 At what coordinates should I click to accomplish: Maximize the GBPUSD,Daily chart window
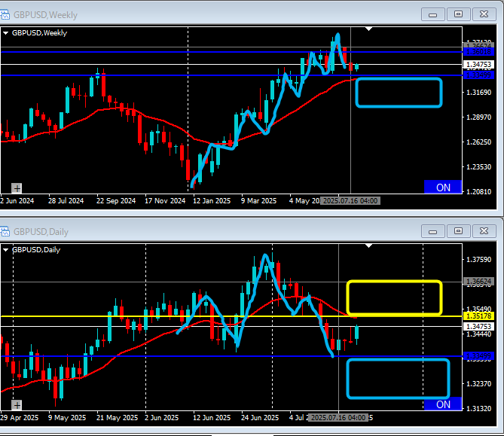point(458,231)
